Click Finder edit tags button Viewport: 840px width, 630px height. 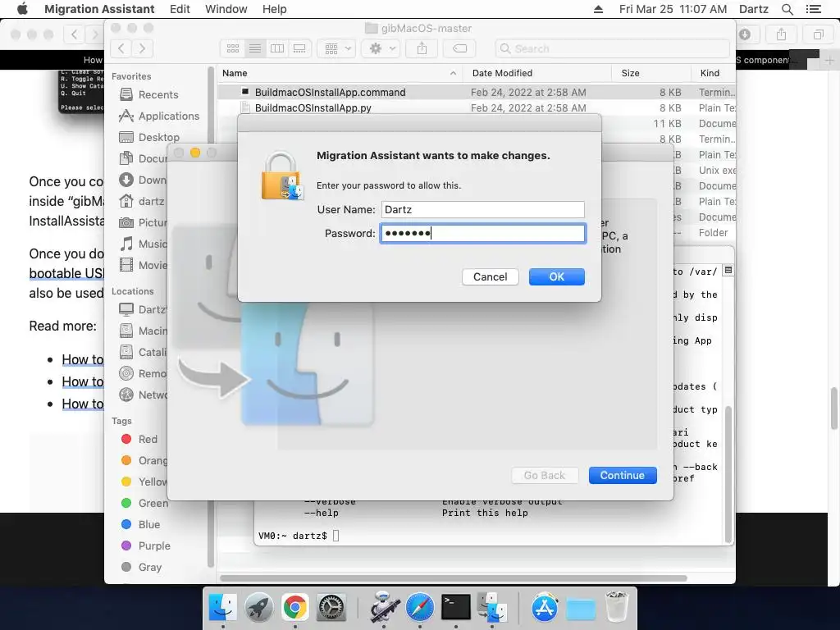[x=459, y=48]
